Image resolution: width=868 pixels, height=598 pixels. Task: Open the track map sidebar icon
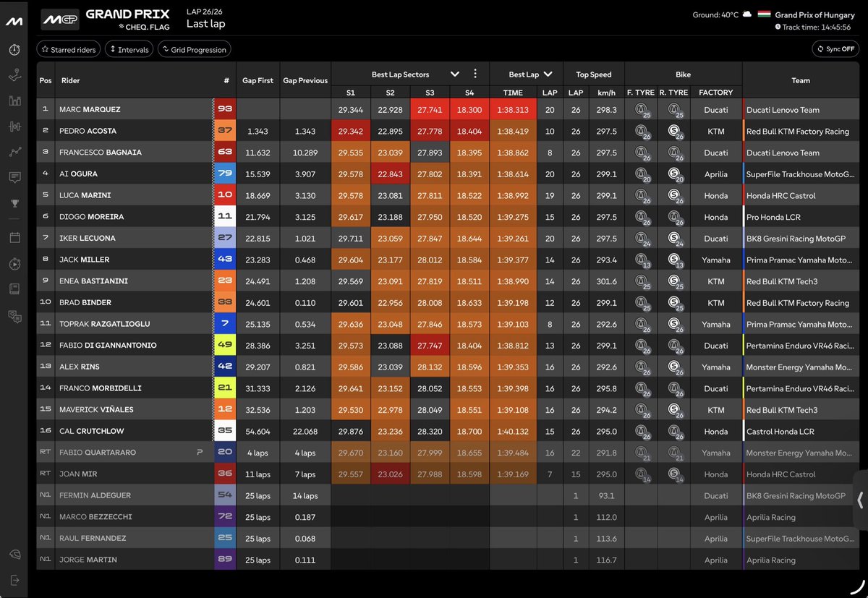[14, 75]
